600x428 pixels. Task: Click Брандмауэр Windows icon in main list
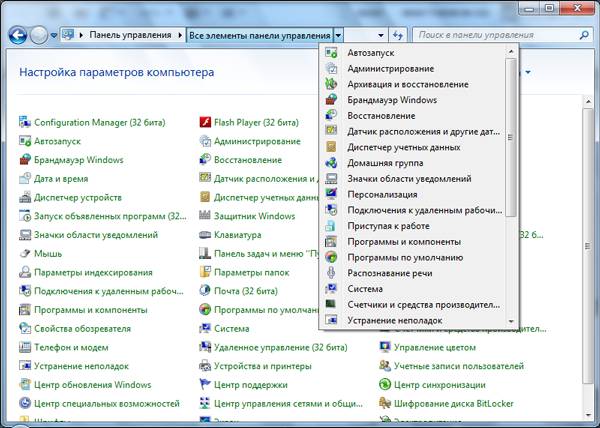click(25, 159)
